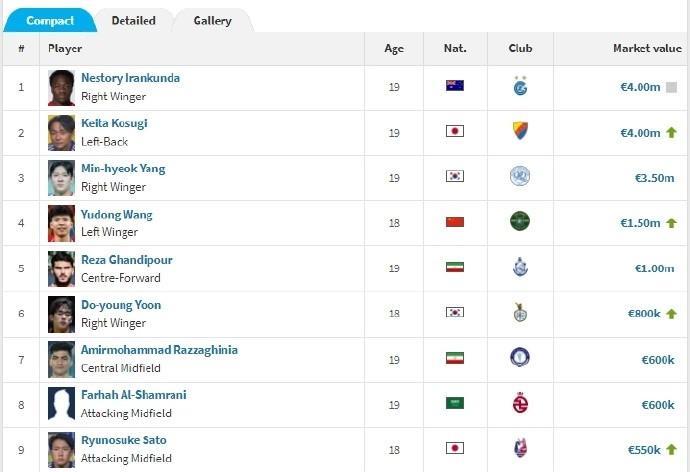Switch to the Detailed tab
Screen dimensions: 690x472
[133, 21]
